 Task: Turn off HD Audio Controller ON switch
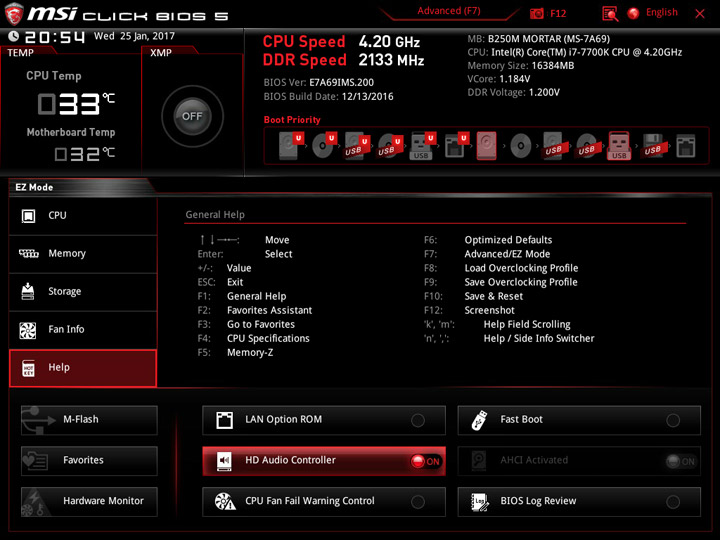(x=426, y=461)
